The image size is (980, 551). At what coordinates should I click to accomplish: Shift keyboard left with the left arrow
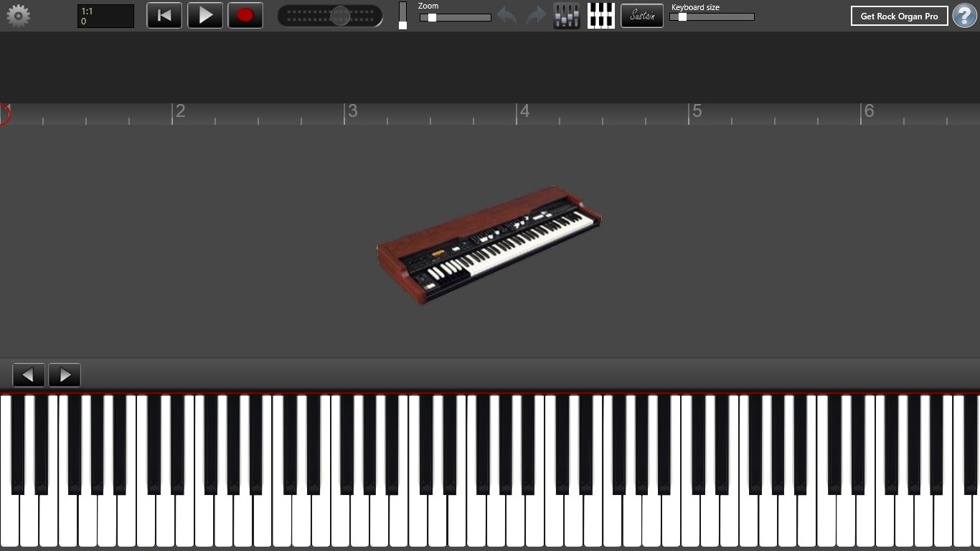coord(29,375)
